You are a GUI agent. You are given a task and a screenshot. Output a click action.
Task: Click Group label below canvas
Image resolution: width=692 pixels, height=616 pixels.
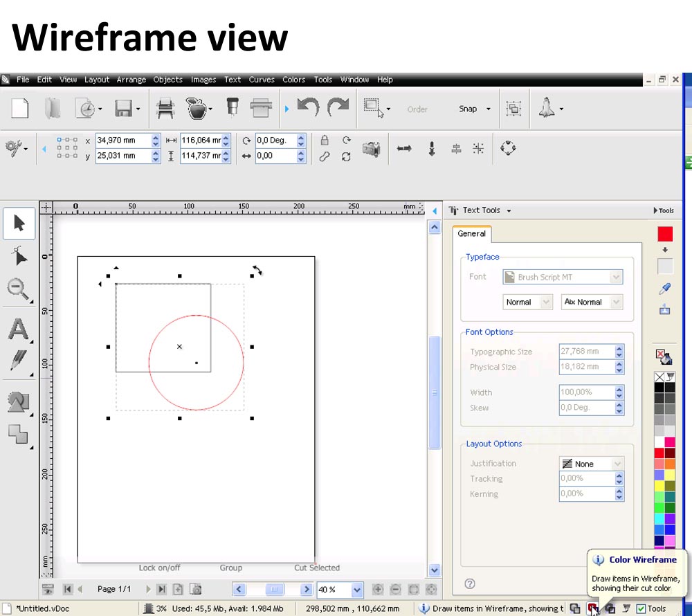tap(231, 568)
